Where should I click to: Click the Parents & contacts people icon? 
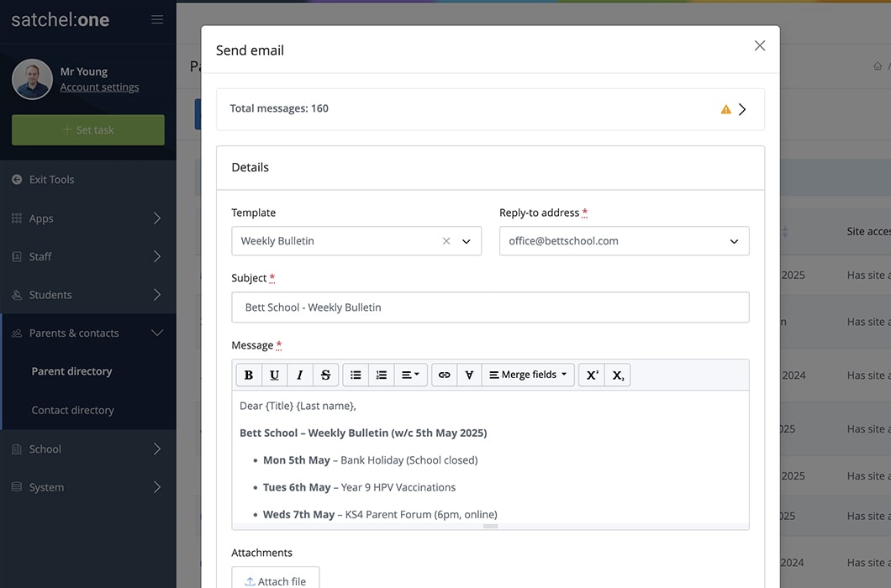17,333
